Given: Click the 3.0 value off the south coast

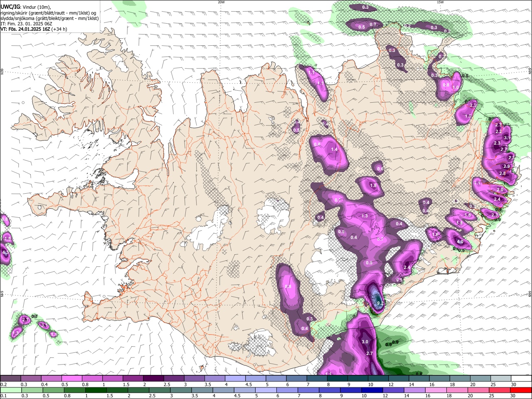Looking at the screenshot, I should 365,342.
